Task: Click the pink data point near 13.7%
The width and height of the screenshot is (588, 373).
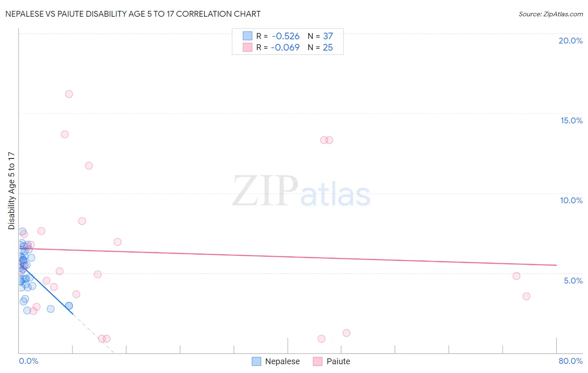Action: (x=65, y=134)
